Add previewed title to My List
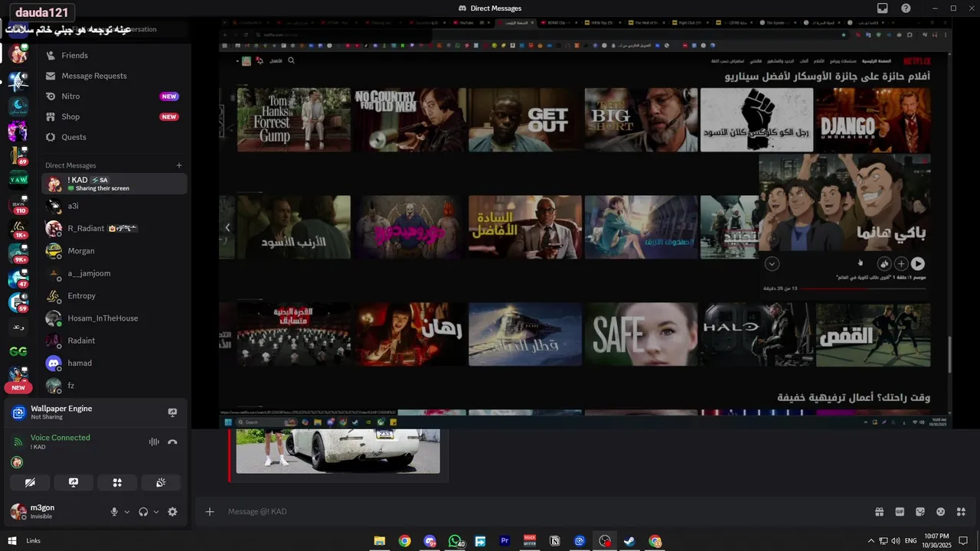 click(x=901, y=263)
